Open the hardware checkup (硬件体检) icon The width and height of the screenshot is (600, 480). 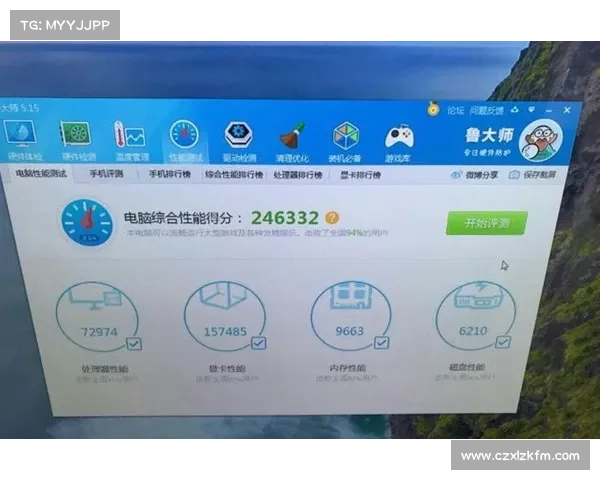(x=20, y=134)
